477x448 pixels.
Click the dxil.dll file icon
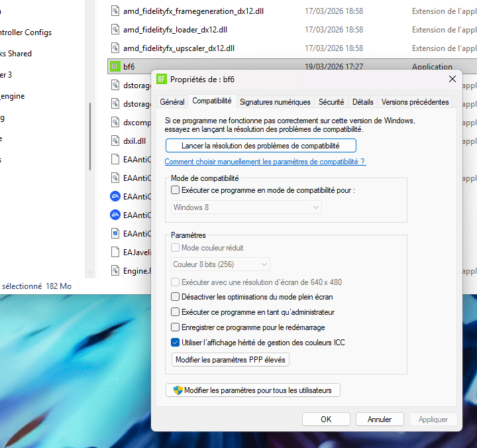click(x=115, y=140)
